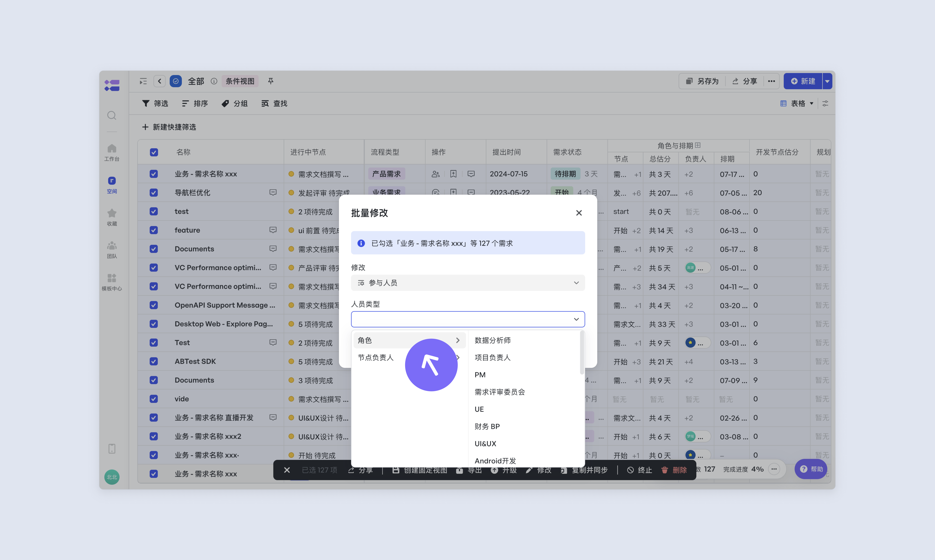
Task: Uncheck the Desktop Web - Explore row checkbox
Action: click(x=154, y=324)
